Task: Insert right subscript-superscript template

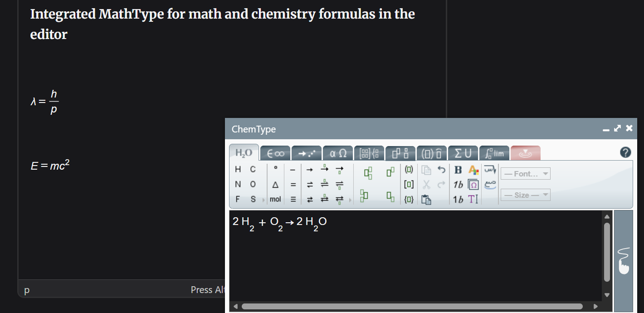Action: 368,173
